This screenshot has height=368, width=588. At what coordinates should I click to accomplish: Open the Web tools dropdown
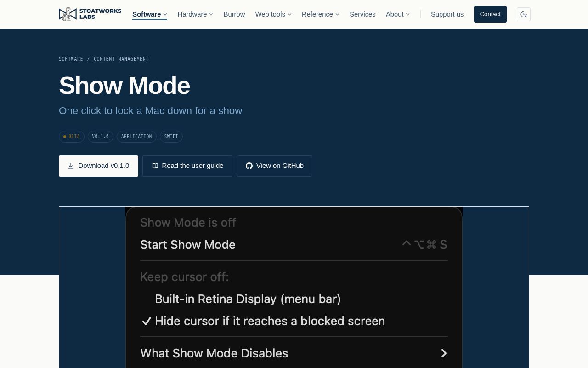pos(273,14)
